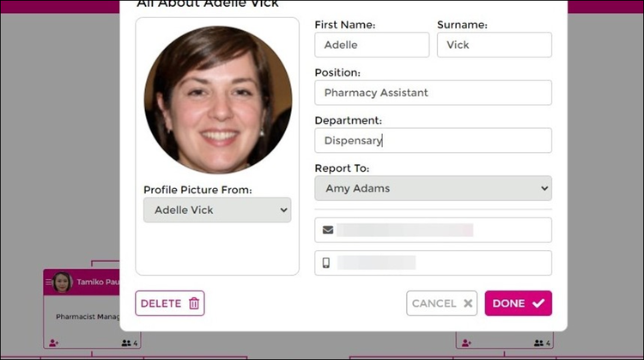
Task: Click Adelle Vick's circular profile photo
Action: [x=218, y=100]
